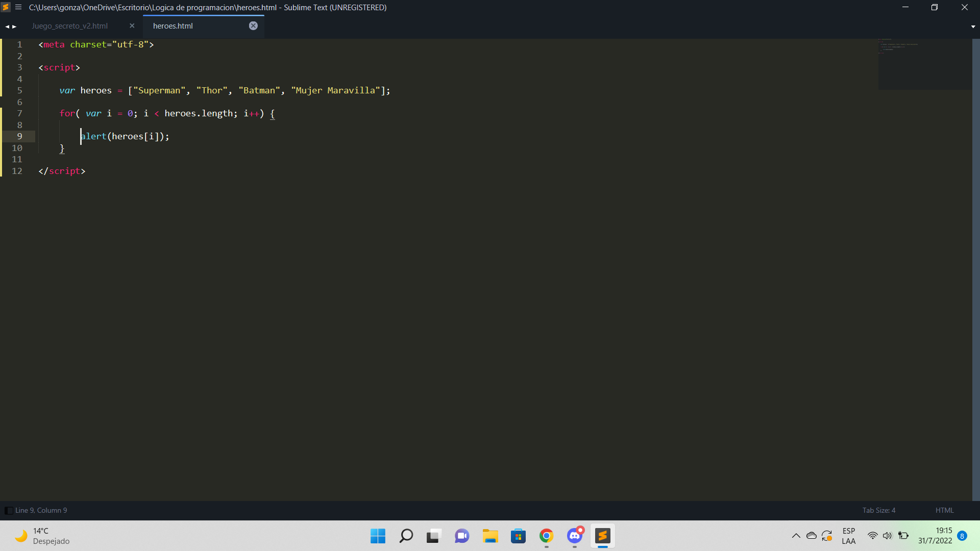
Task: Open Microsoft Store from the taskbar
Action: coord(518,536)
